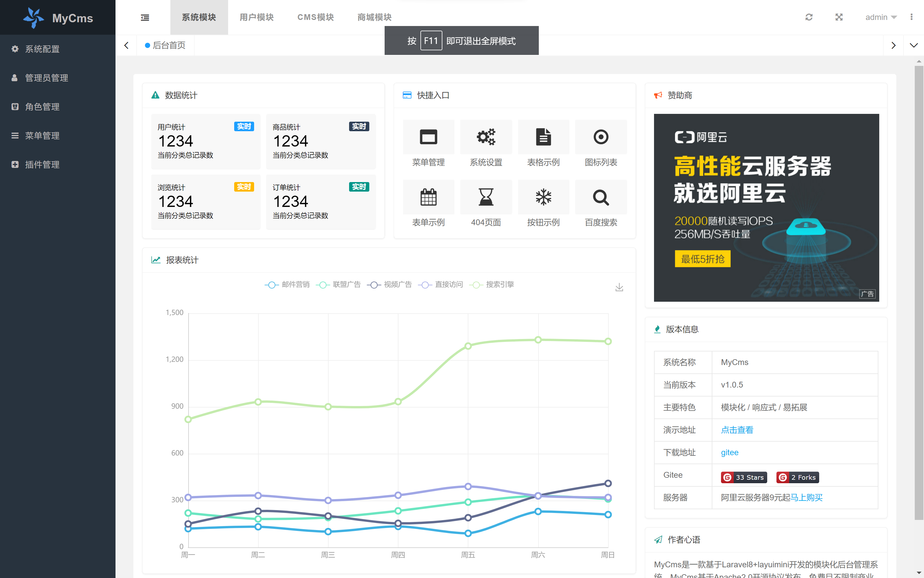Click the 按钮示例 snowflake quick entry icon

(x=543, y=197)
